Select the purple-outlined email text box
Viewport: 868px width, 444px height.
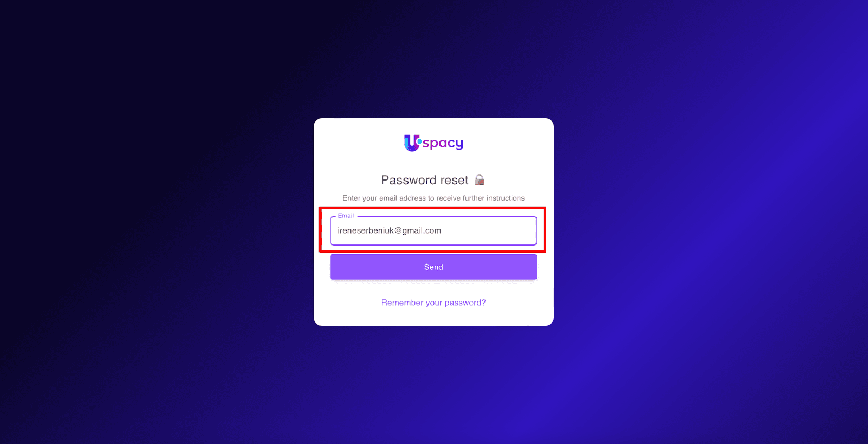433,231
